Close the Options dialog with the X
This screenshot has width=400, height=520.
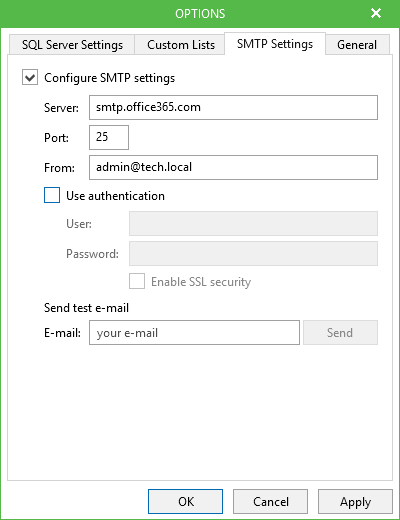pyautogui.click(x=376, y=13)
